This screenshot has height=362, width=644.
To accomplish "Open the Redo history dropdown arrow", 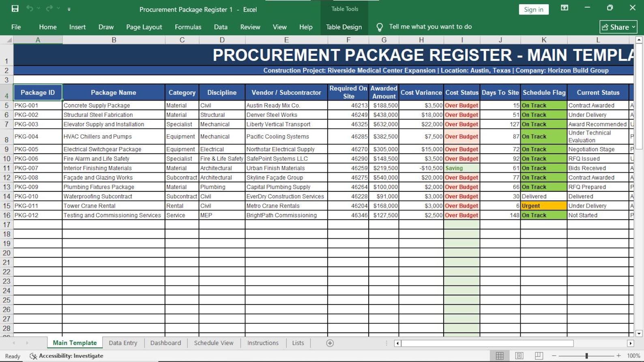I will coord(58,9).
